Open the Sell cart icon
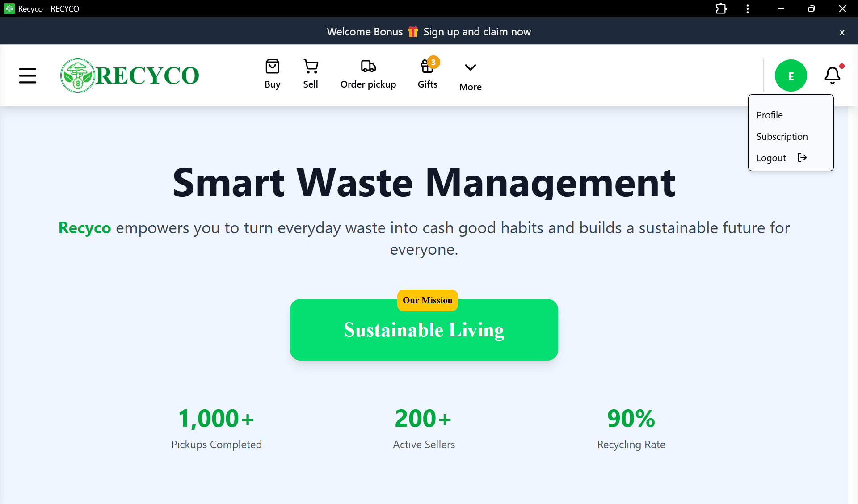 (x=310, y=66)
